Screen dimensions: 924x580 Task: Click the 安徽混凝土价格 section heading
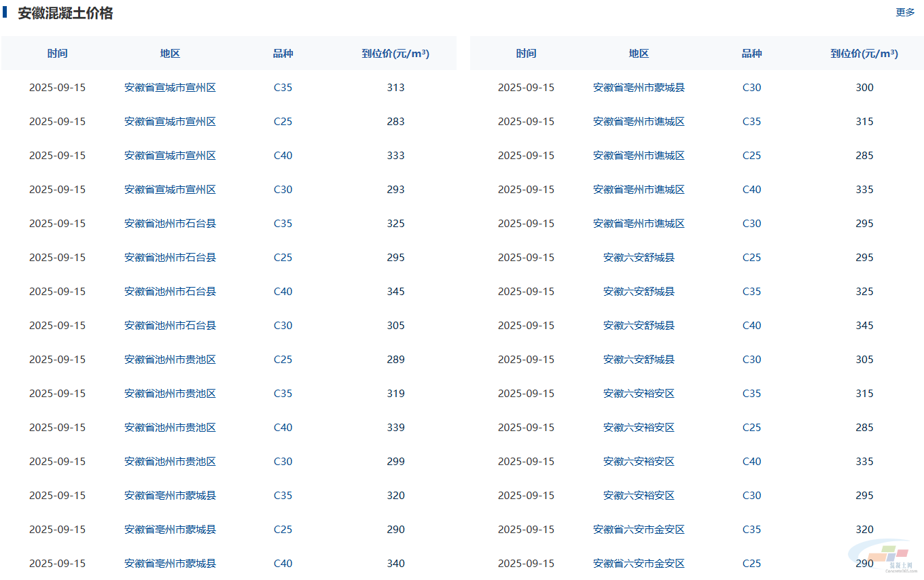65,13
